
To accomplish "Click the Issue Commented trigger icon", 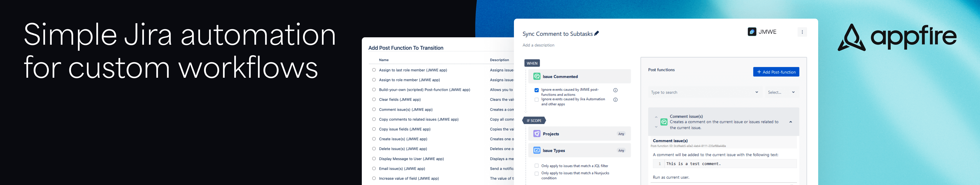I will point(537,76).
